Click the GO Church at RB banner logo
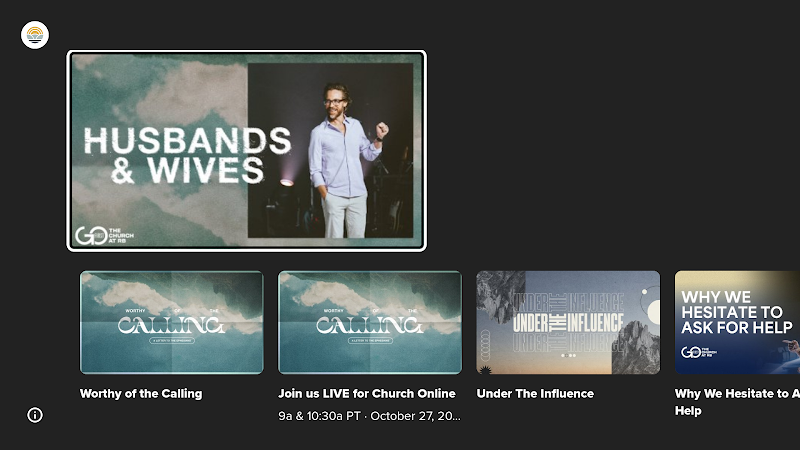The image size is (800, 450). click(104, 235)
